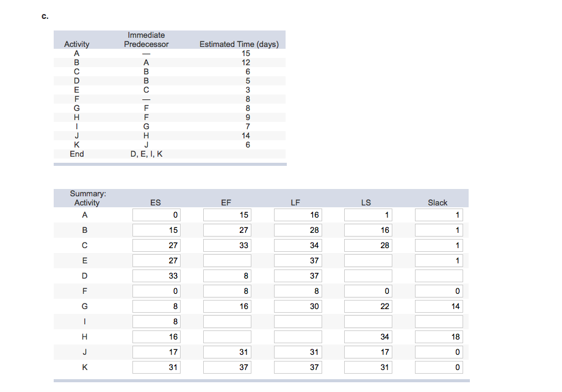This screenshot has width=562, height=392.
Task: Select the LF field of activity G showing 30
Action: (x=298, y=306)
